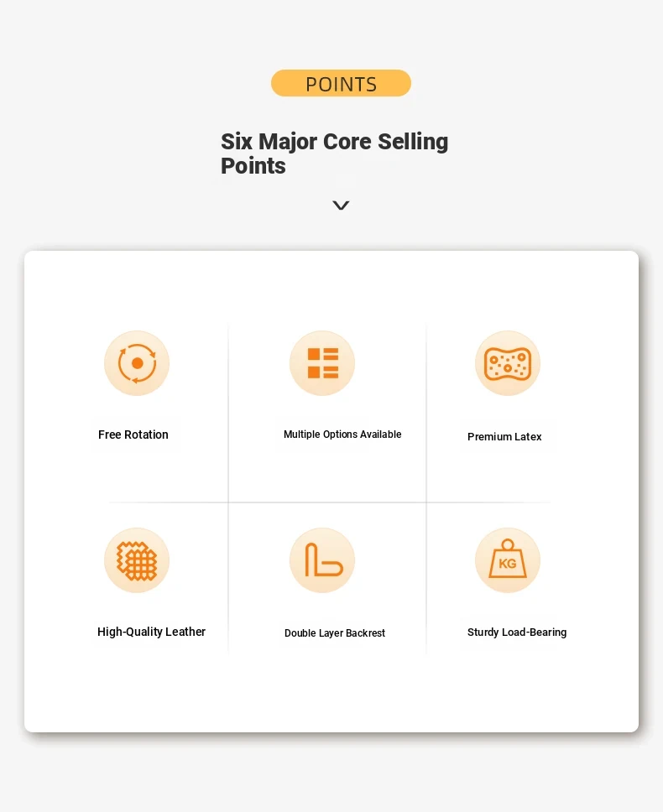The image size is (663, 812).
Task: Select the Premium Latex label
Action: (504, 436)
